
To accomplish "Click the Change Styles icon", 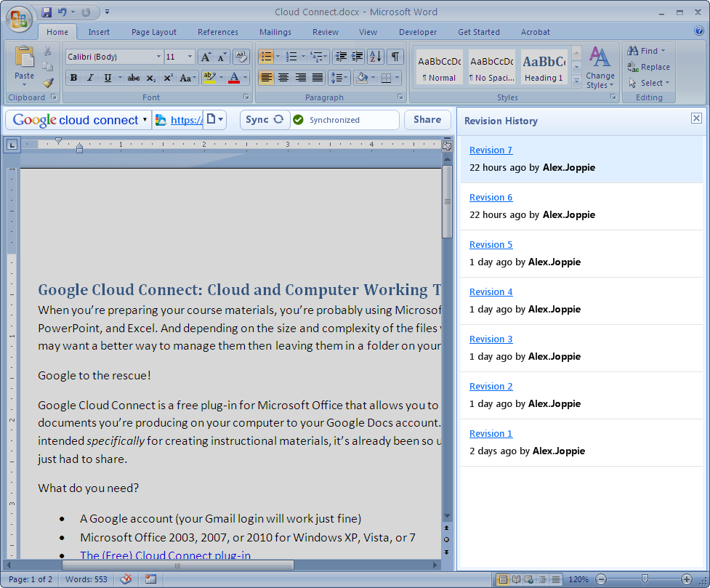I will [600, 57].
